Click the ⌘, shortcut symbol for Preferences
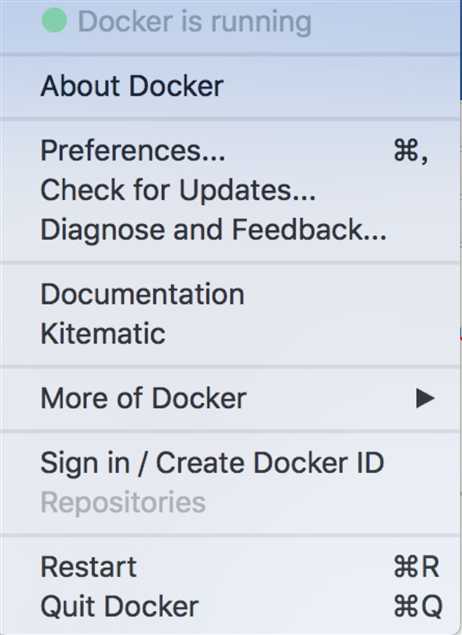This screenshot has height=635, width=462. tap(411, 152)
